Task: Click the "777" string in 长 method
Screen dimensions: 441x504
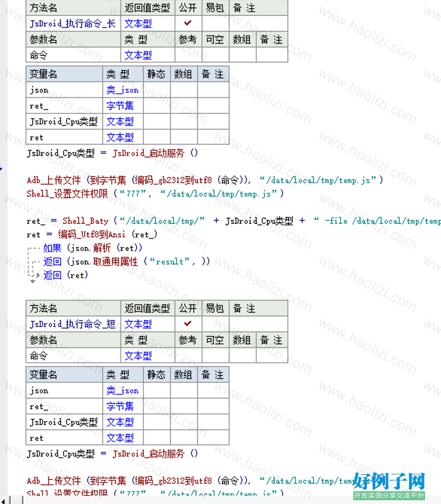Action: pos(133,194)
